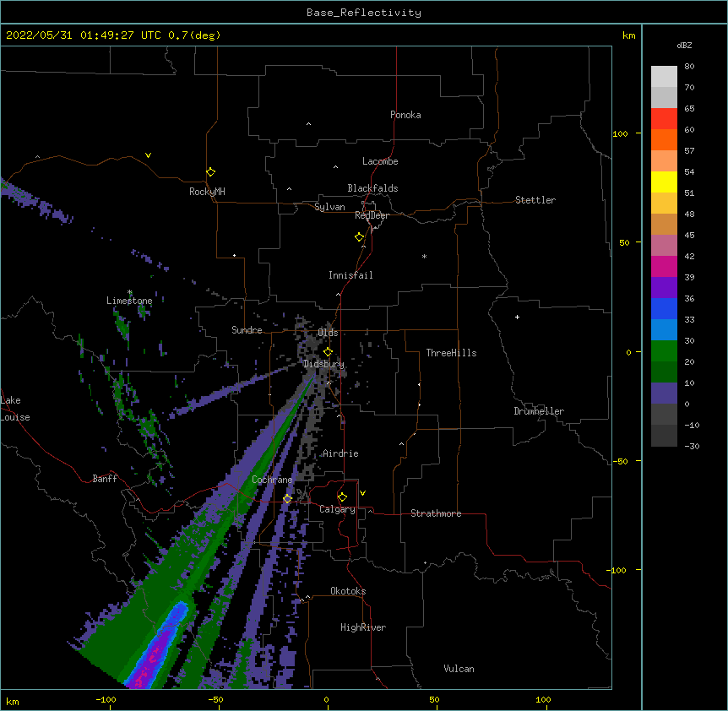Click the Drumheller town label
Image resolution: width=728 pixels, height=711 pixels.
pyautogui.click(x=539, y=411)
